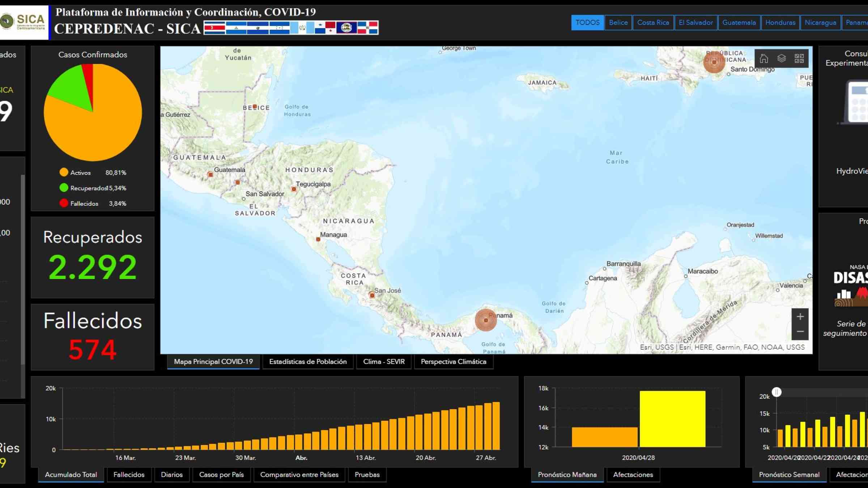Image resolution: width=868 pixels, height=488 pixels.
Task: Open the basemap gallery grid icon
Action: [799, 59]
